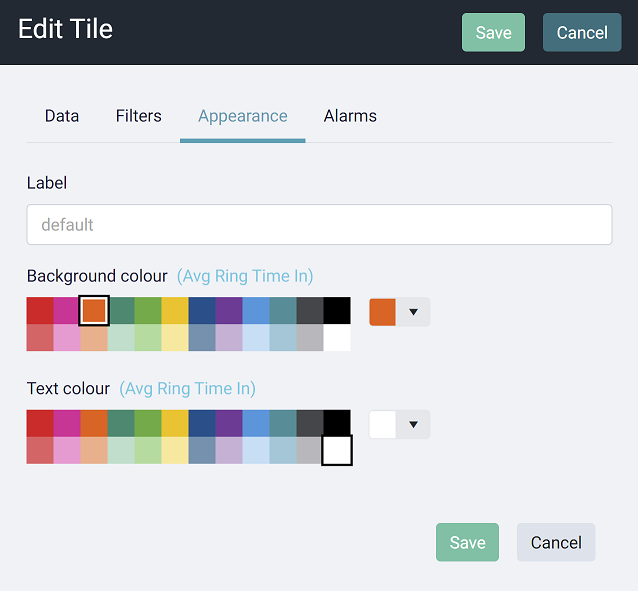Click the Save button in the header
Image resolution: width=638 pixels, height=591 pixels.
[x=493, y=32]
